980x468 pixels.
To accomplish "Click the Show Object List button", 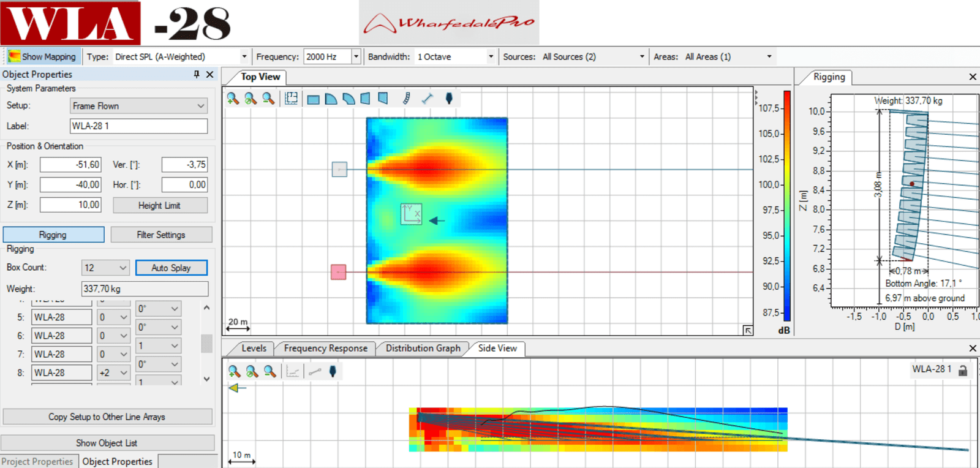I will [107, 443].
